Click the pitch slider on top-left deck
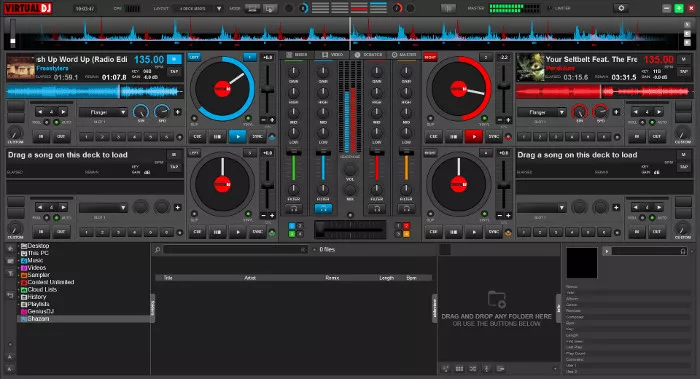This screenshot has width=700, height=379. pyautogui.click(x=267, y=90)
